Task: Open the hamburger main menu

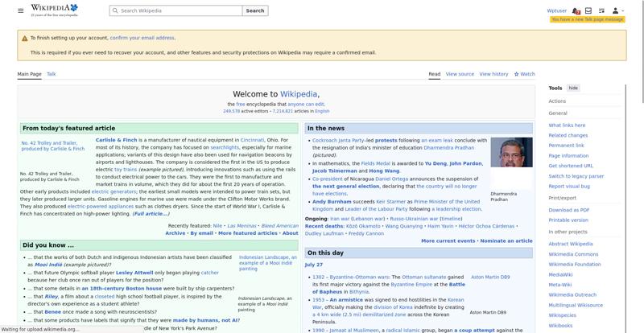Action: pos(21,10)
